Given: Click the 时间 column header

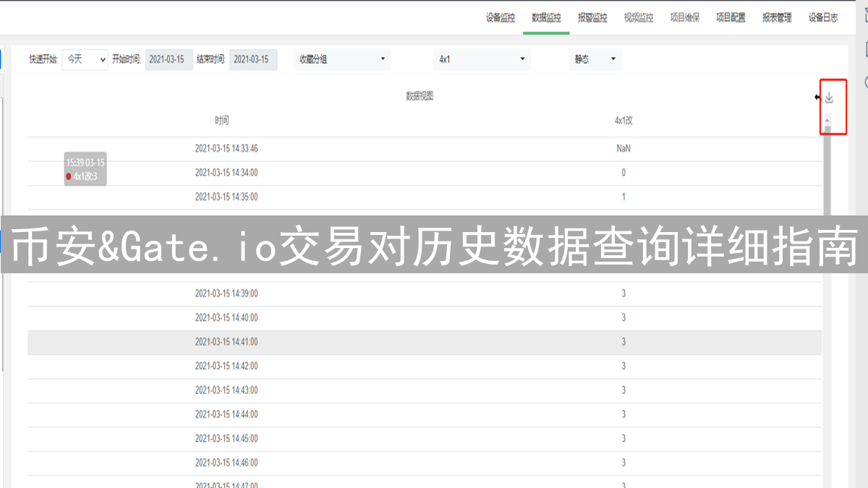Looking at the screenshot, I should [221, 121].
